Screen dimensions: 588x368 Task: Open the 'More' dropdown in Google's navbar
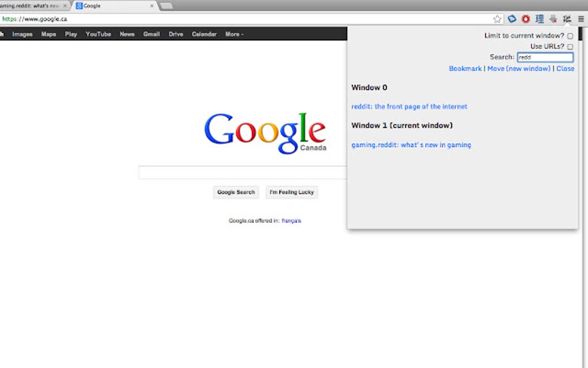(233, 33)
